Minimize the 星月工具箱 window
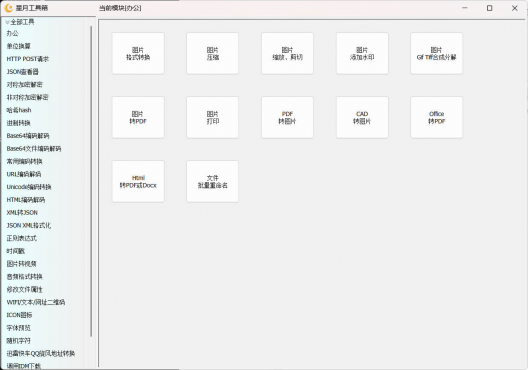 465,8
